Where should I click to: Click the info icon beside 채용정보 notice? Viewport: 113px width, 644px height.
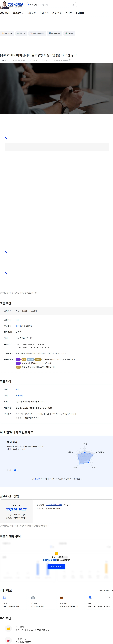pos(1,293)
